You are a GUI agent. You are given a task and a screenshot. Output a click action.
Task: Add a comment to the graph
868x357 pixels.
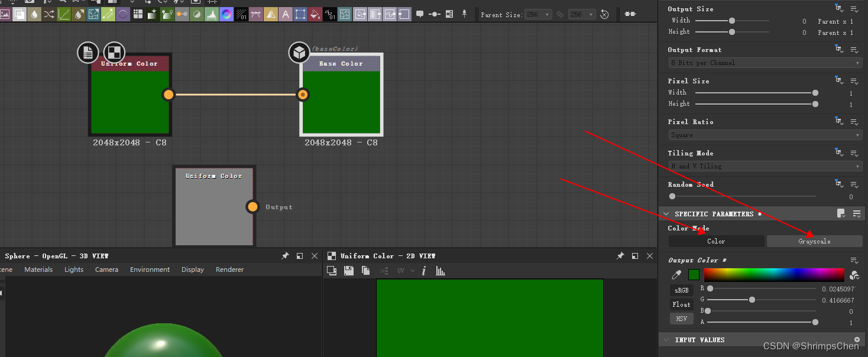click(x=420, y=14)
